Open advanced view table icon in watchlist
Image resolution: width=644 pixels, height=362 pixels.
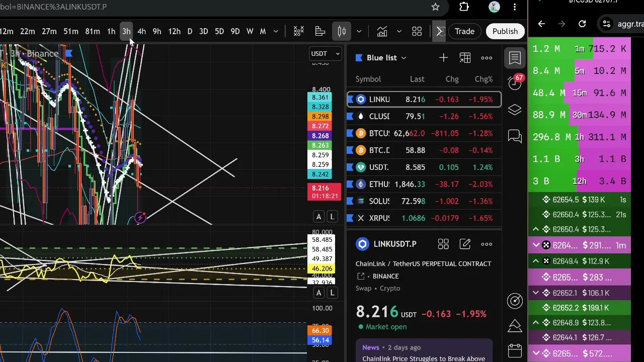465,58
